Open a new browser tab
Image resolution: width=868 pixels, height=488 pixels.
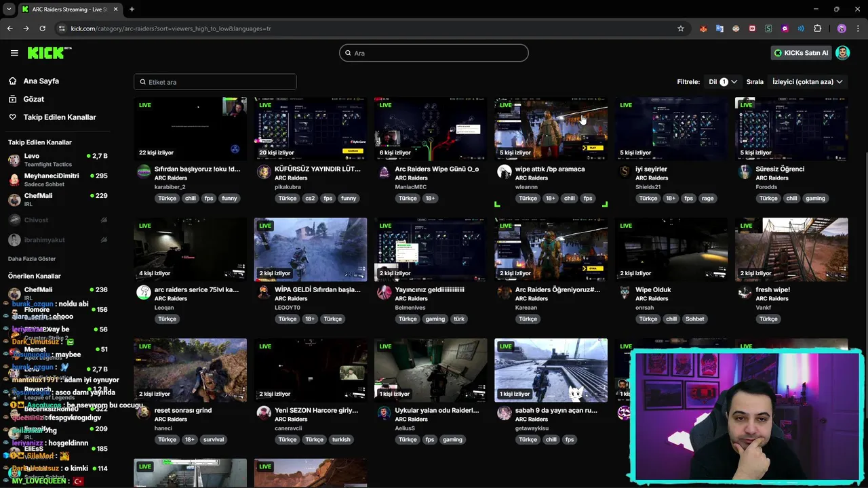coord(132,9)
